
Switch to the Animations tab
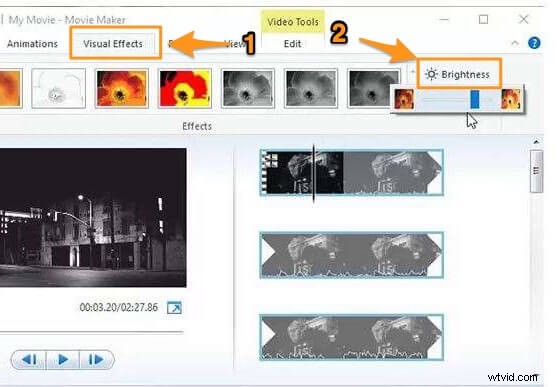[32, 44]
